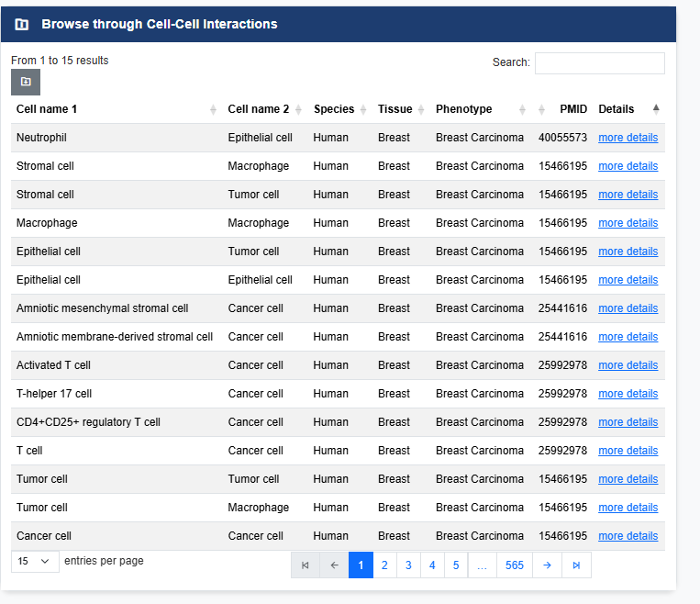Screen dimensions: 700x604
Task: Open more details for T-helper 17 cell
Action: [x=628, y=394]
